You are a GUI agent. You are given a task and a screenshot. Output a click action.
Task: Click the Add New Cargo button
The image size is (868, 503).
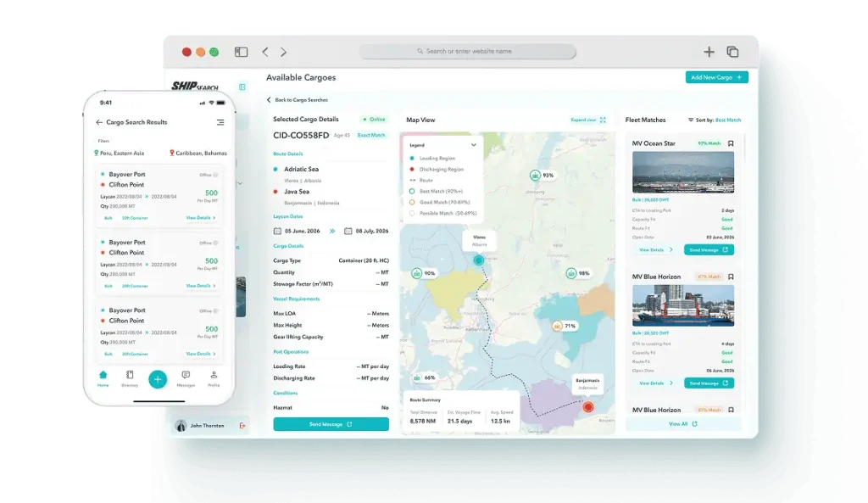tap(716, 77)
